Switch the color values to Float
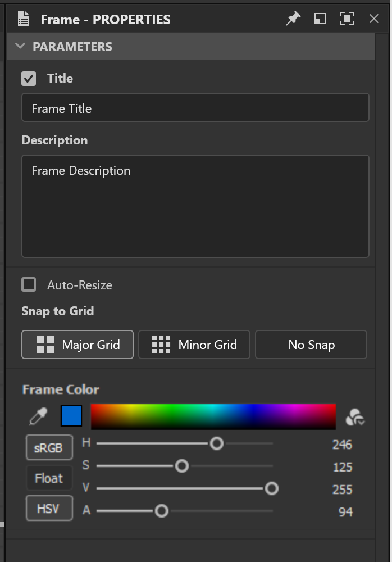 49,478
